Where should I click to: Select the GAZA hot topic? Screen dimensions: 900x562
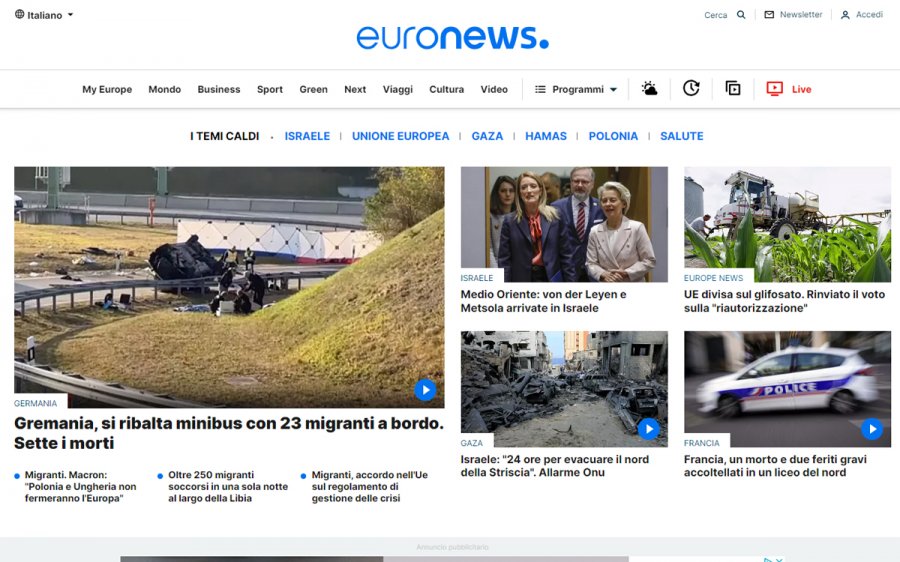tap(487, 136)
